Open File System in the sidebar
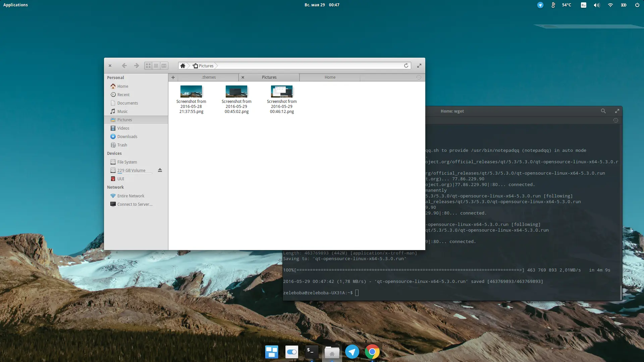Viewport: 644px width, 362px height. (136, 162)
